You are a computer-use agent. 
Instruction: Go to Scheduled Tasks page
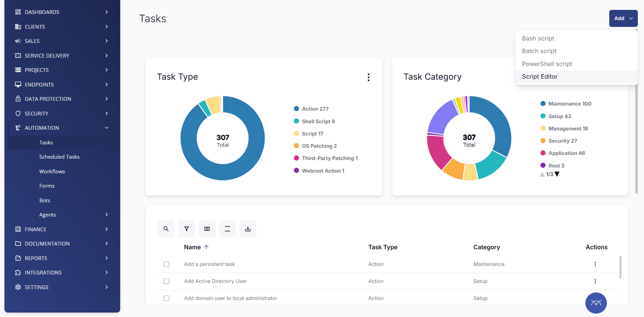click(x=59, y=157)
